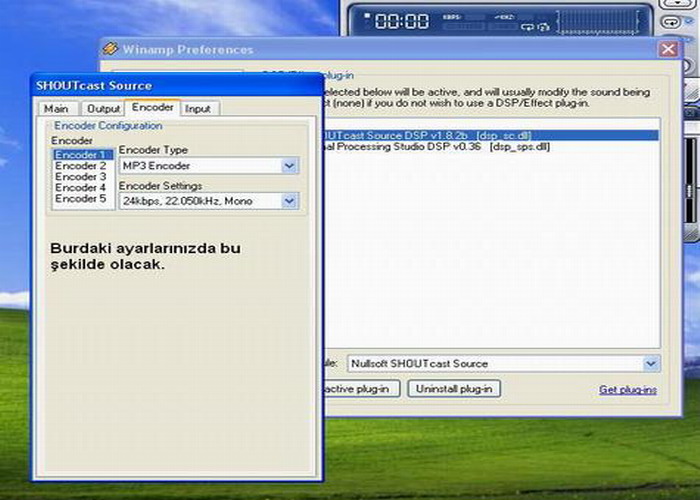Click the Configure active plug-in button
Image resolution: width=700 pixels, height=500 pixels.
pyautogui.click(x=362, y=389)
